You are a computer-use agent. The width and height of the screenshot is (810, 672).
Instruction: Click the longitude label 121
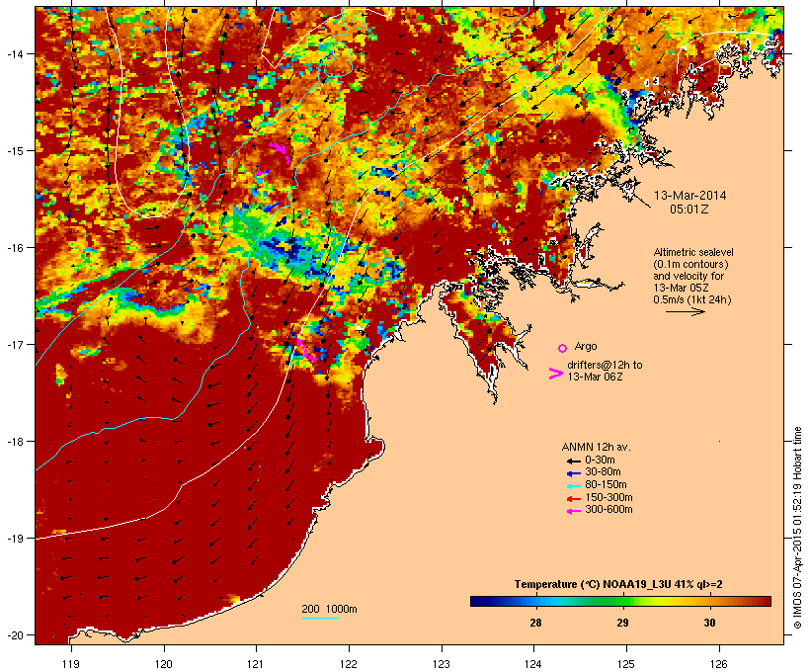click(x=256, y=664)
